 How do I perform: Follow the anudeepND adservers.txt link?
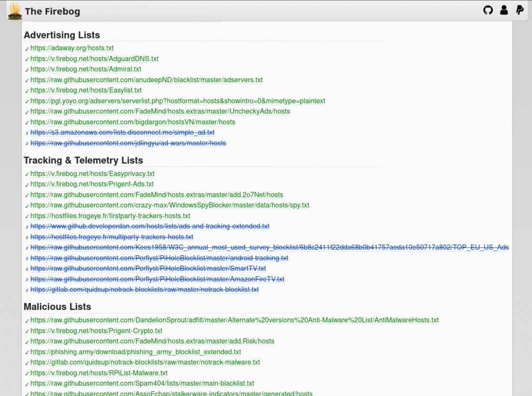coord(147,80)
